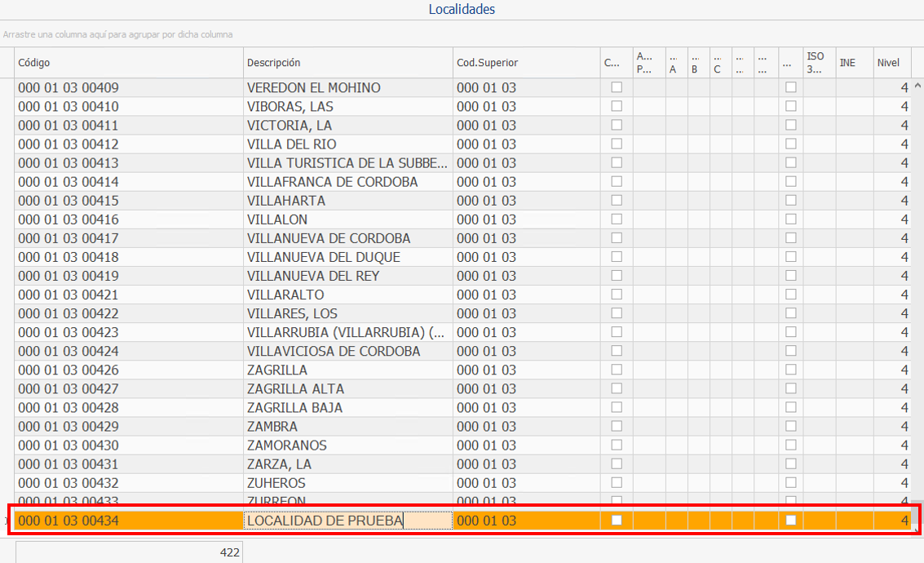Screen dimensions: 924x563
Task: Click the Nivel cell of VIBORAS, LAS row
Action: (891, 106)
